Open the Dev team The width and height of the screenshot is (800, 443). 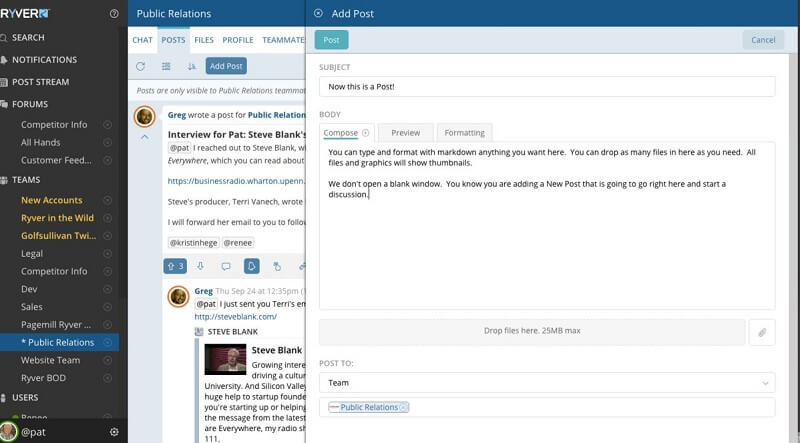pos(29,289)
